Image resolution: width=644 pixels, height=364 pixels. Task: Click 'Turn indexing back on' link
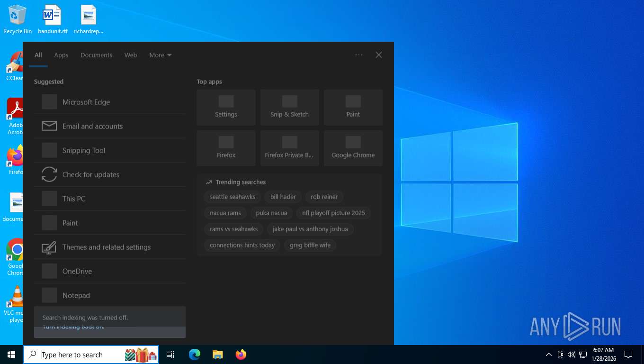point(73,327)
